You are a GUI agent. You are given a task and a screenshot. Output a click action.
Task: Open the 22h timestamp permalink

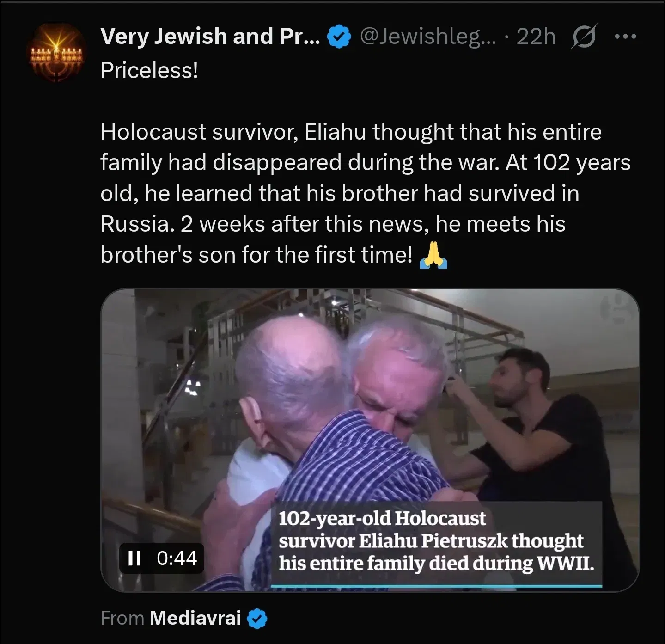coord(536,37)
